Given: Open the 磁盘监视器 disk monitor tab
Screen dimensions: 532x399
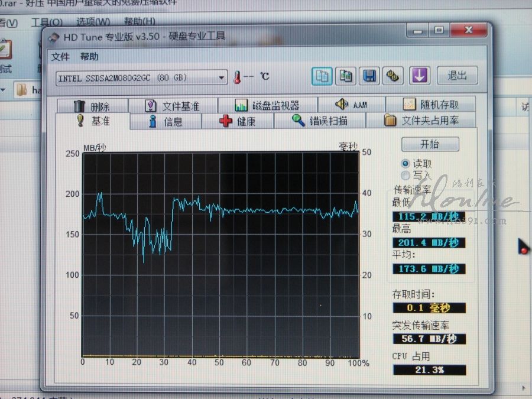Looking at the screenshot, I should tap(267, 106).
